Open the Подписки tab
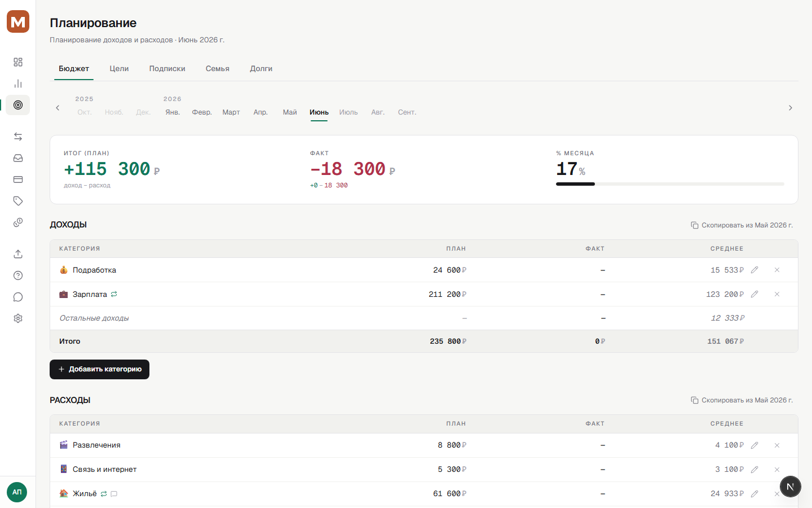Viewport: 812px width, 508px height. point(167,68)
